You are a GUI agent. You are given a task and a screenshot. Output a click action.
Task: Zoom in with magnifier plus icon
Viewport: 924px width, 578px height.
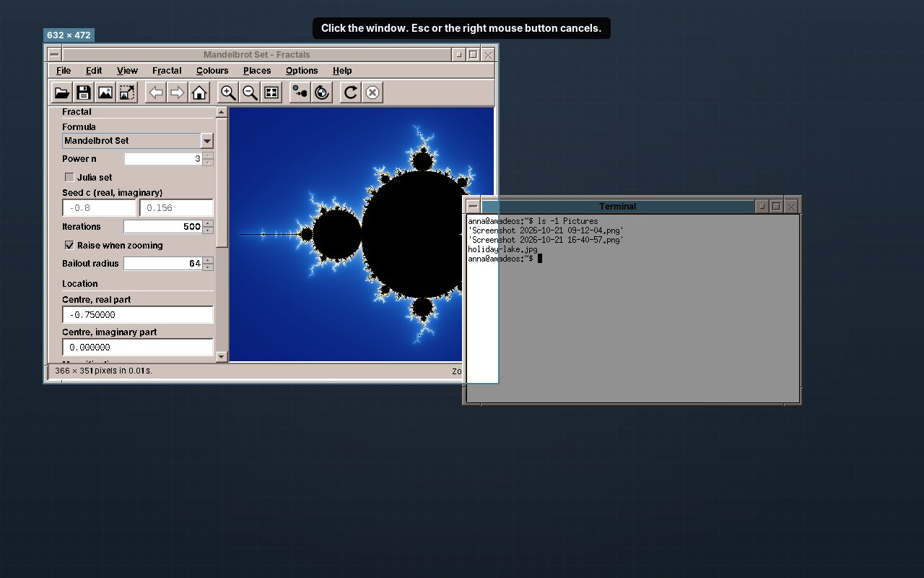tap(228, 92)
